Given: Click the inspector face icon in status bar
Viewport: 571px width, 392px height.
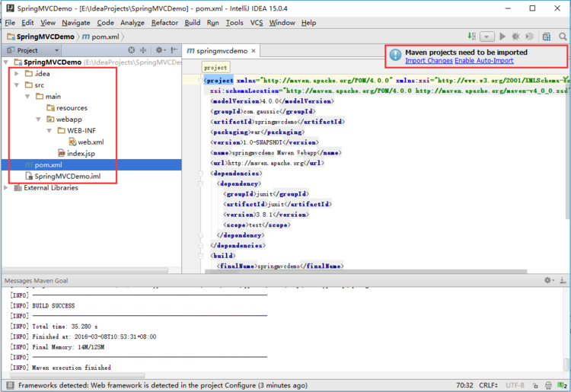Looking at the screenshot, I should click(x=548, y=385).
